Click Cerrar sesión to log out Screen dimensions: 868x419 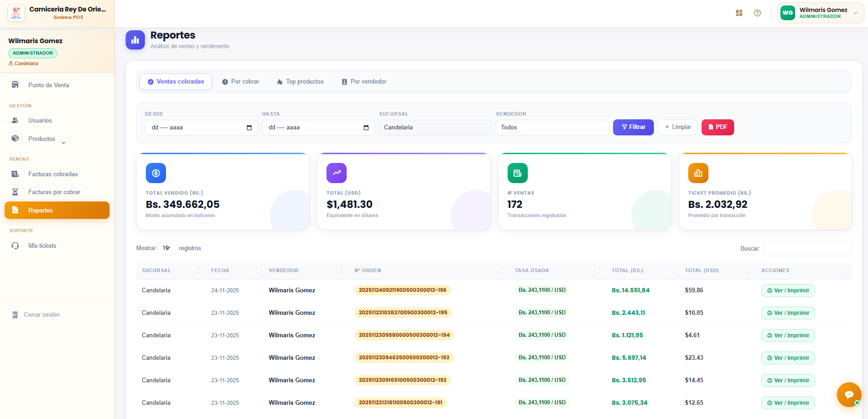tap(36, 314)
